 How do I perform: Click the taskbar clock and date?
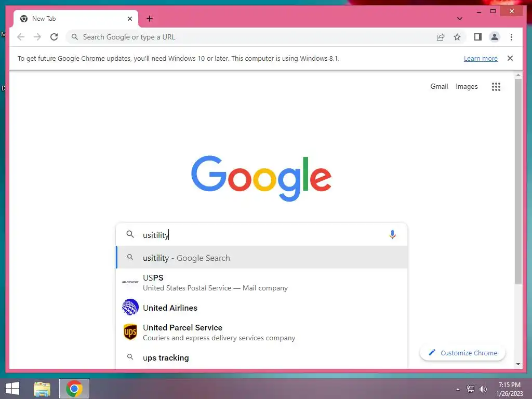[509, 389]
